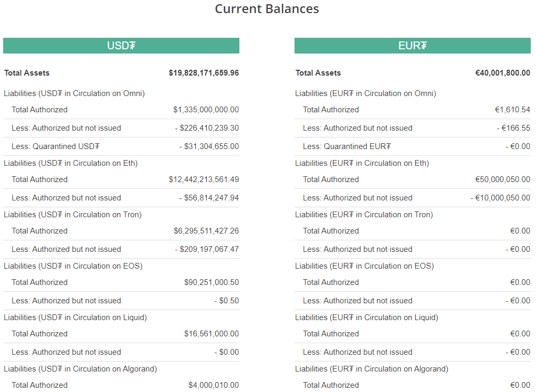The width and height of the screenshot is (536, 392).
Task: Click the €50,000,050.00 Eth authorized amount
Action: tap(502, 179)
